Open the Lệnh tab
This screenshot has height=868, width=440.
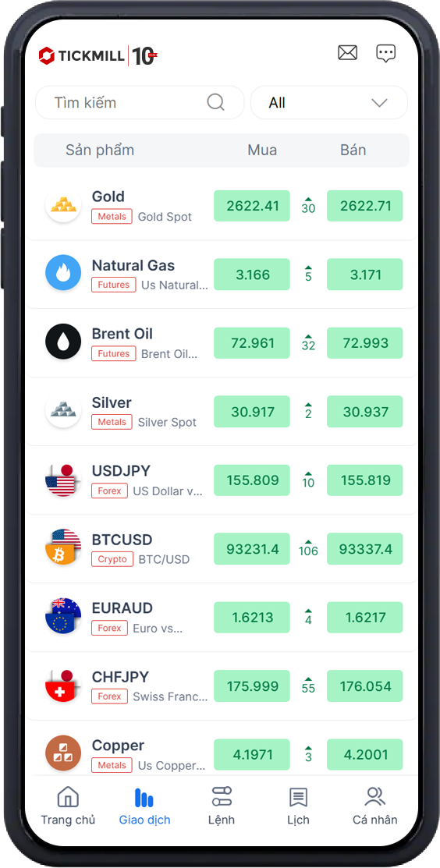click(x=222, y=806)
